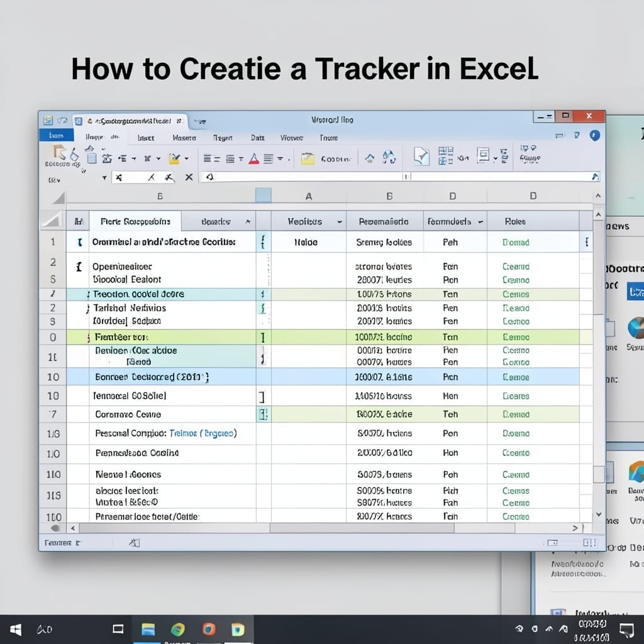
Task: Click the X cancel icon beside formula bar
Action: click(189, 177)
